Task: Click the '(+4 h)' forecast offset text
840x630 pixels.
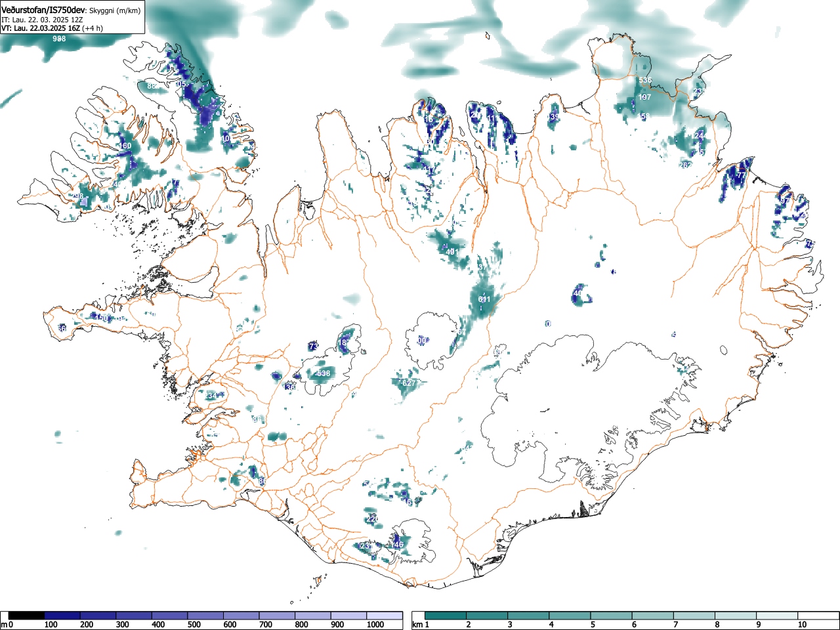Action: coord(93,28)
